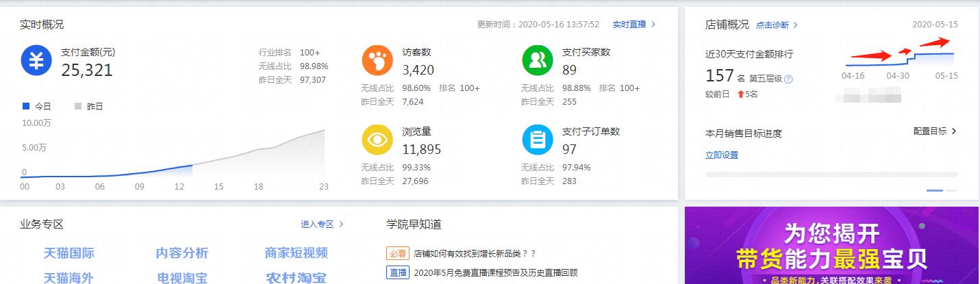The image size is (980, 284).
Task: Click the yen payment amount icon
Action: (37, 60)
